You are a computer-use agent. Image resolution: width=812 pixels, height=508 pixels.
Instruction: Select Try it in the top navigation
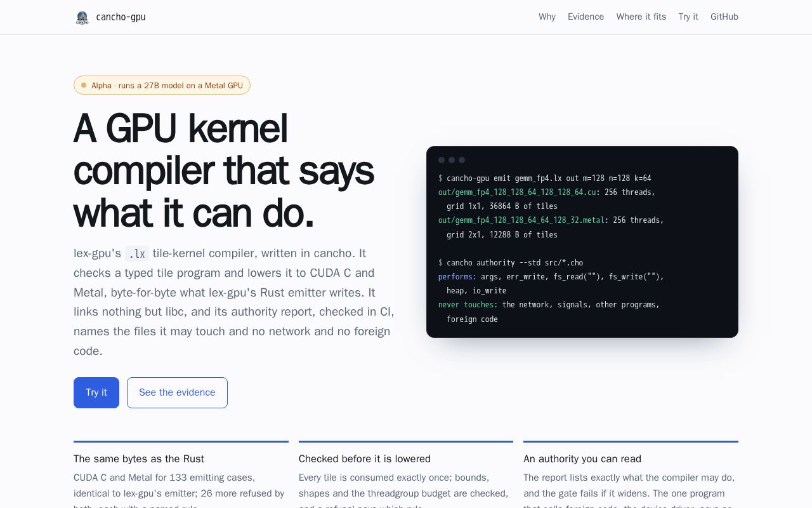point(688,17)
